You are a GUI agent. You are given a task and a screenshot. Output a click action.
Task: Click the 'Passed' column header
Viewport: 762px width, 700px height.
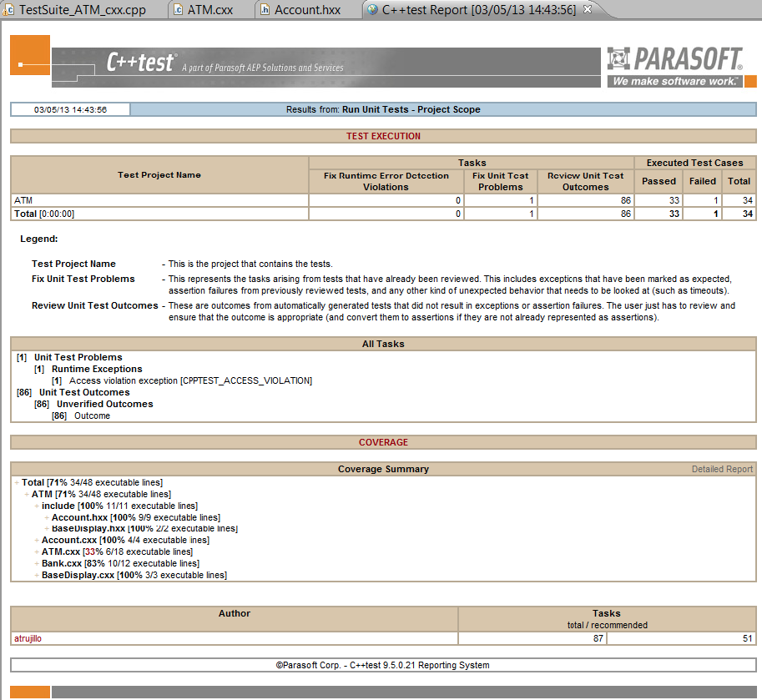pyautogui.click(x=659, y=181)
